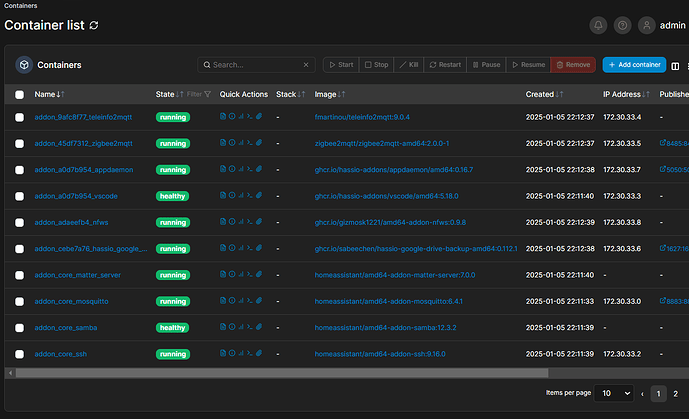Viewport: 689px width, 419px height.
Task: Select the addon_45df7312_zigbee2mqtt checkbox
Action: (x=19, y=144)
